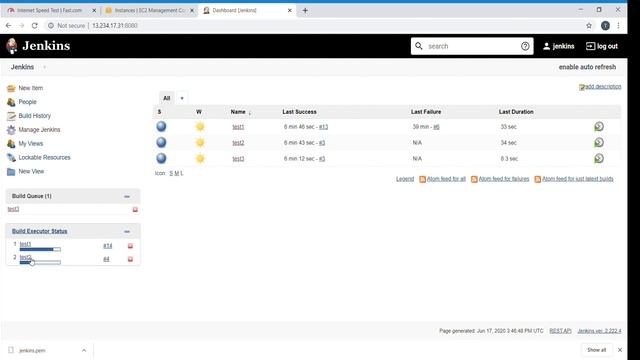
Task: Open the Build History icon
Action: point(11,116)
